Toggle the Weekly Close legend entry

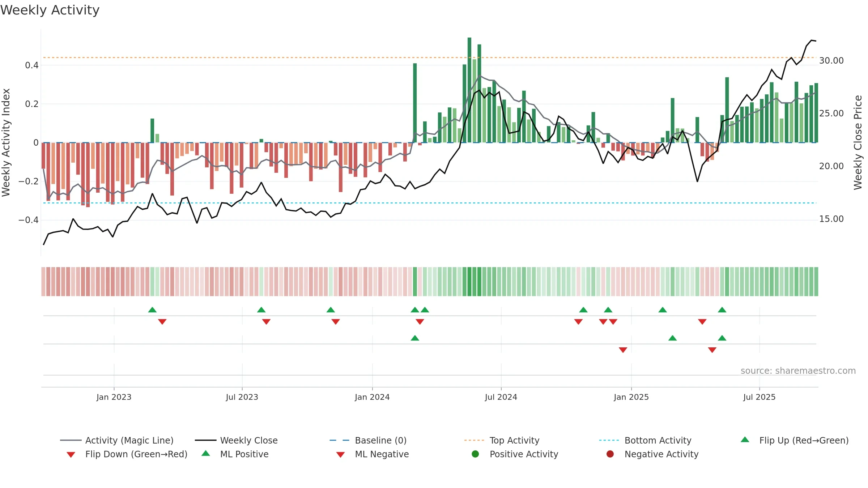pyautogui.click(x=236, y=440)
